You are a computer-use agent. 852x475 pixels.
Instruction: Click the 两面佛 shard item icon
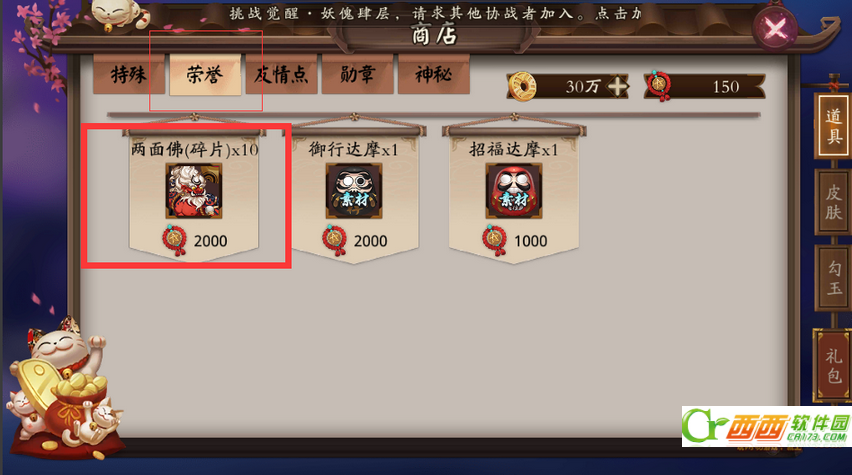[194, 191]
